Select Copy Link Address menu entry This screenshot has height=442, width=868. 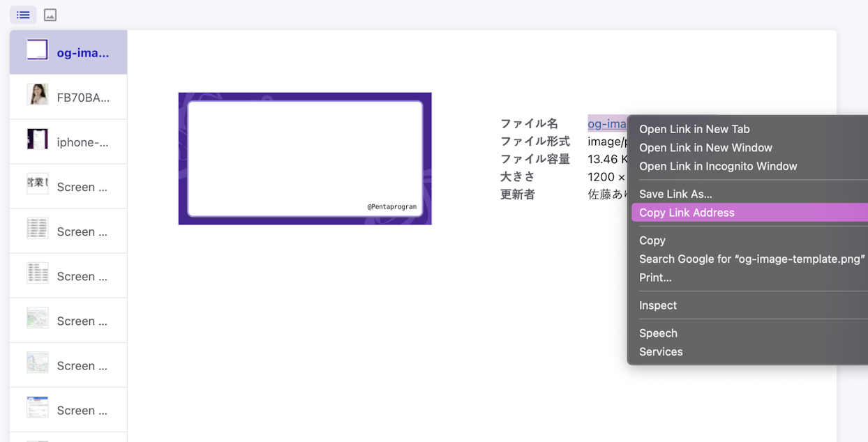tap(749, 213)
